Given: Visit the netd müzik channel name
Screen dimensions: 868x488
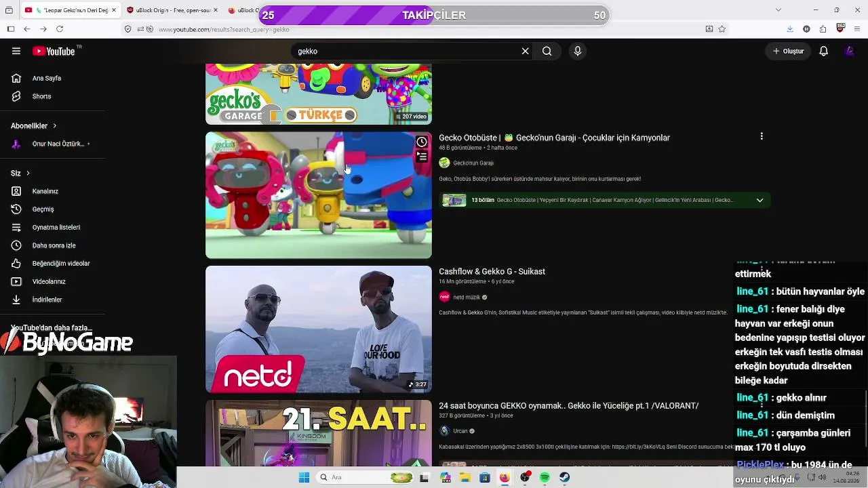Looking at the screenshot, I should [467, 297].
